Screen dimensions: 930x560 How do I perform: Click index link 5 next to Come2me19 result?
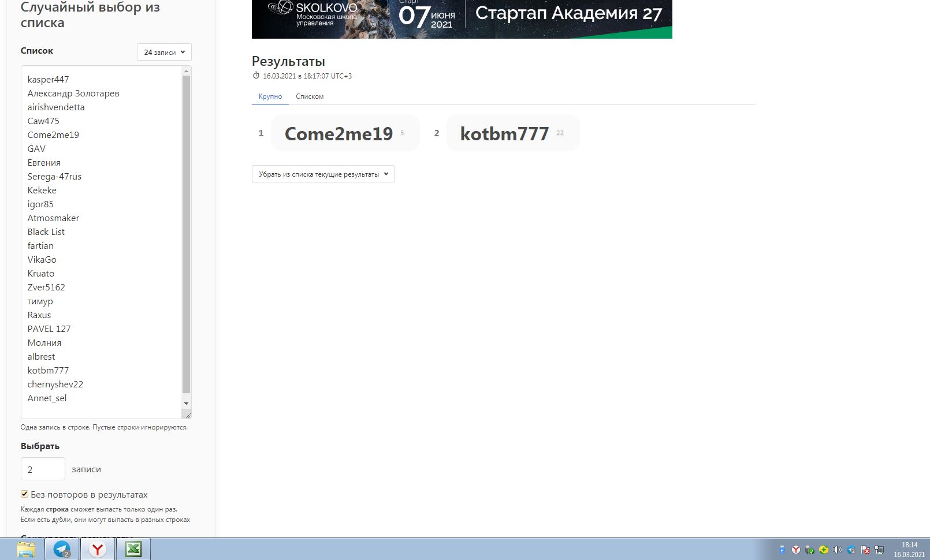point(402,133)
